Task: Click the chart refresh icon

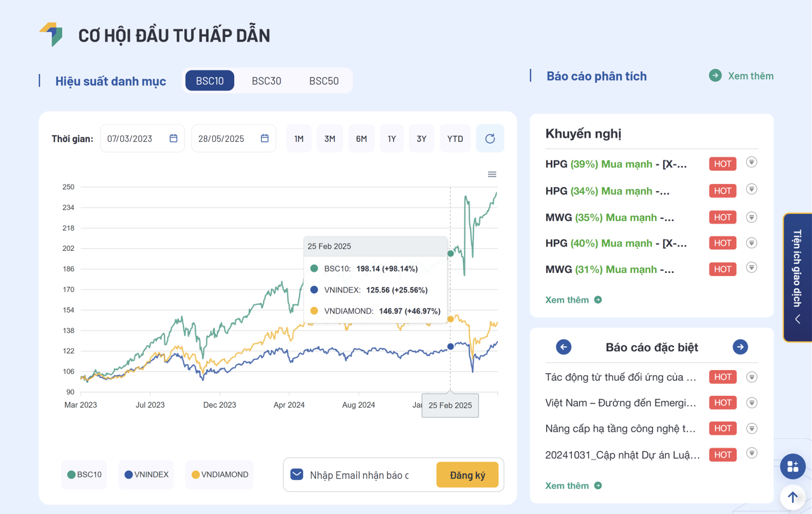Action: pyautogui.click(x=490, y=139)
